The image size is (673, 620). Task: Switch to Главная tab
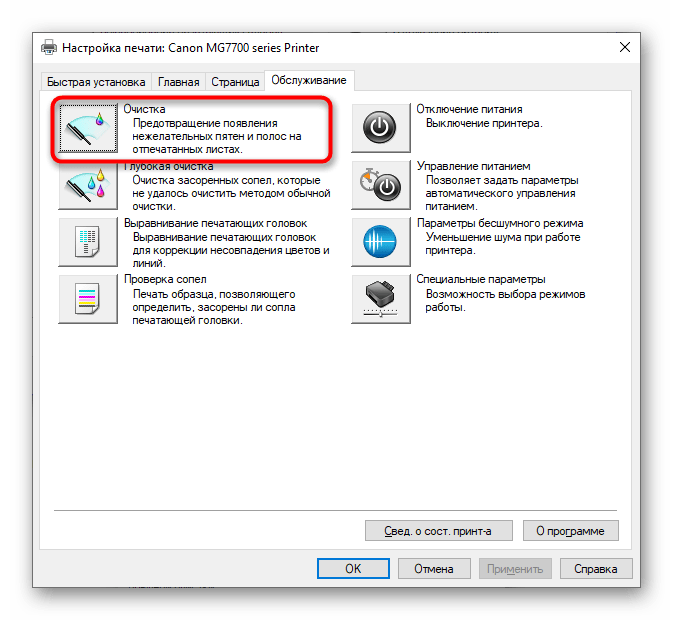click(179, 82)
